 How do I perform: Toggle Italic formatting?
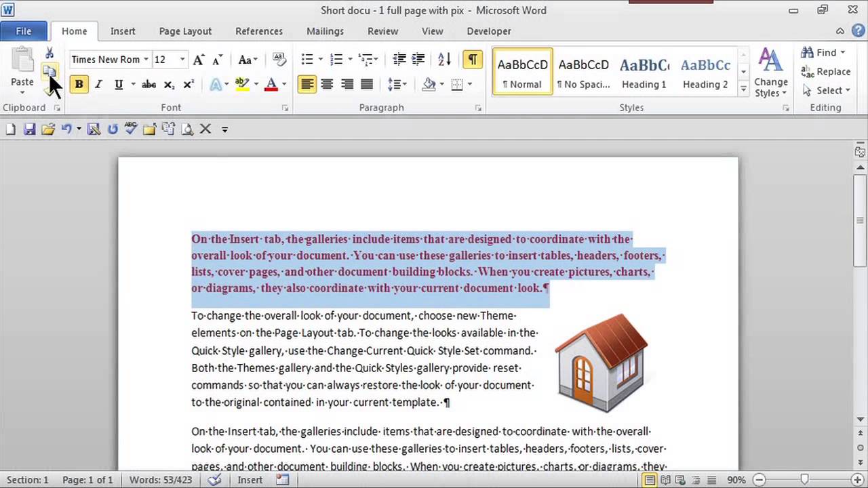[x=98, y=85]
